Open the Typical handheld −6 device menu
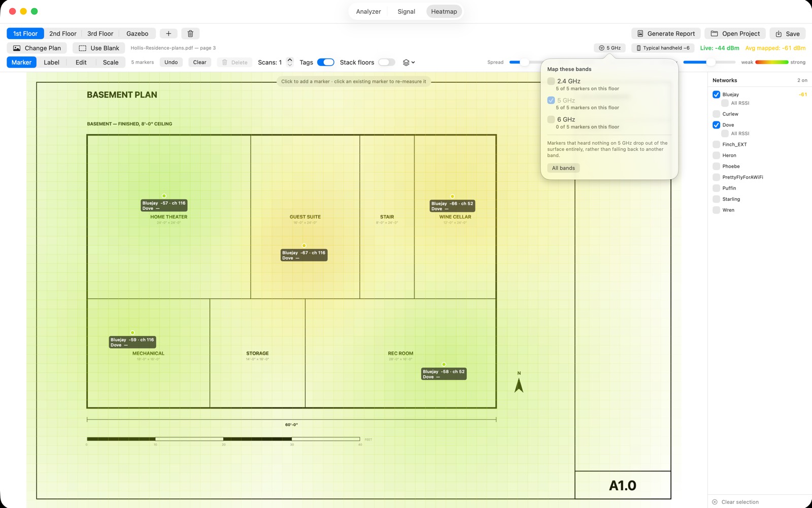Viewport: 812px width, 508px height. coord(663,48)
